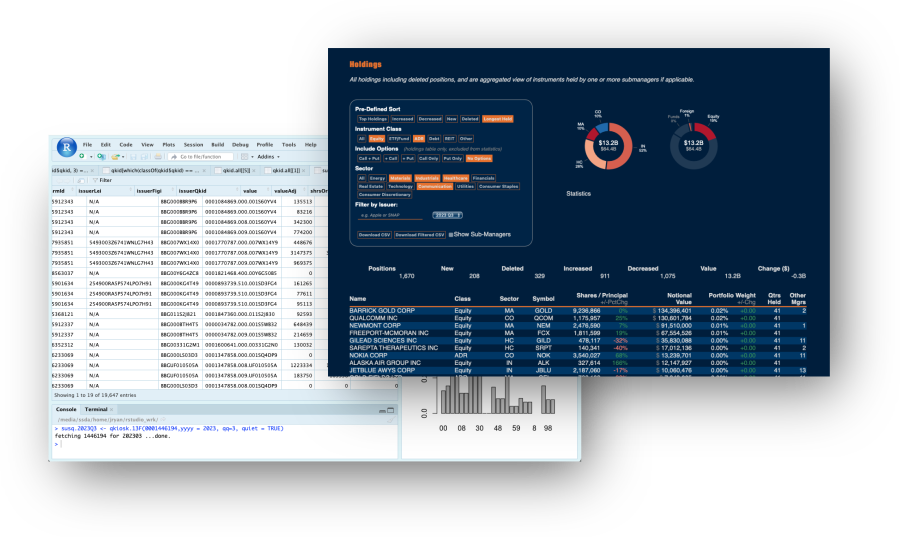
Task: Open the Session menu in RStudio
Action: pyautogui.click(x=193, y=145)
